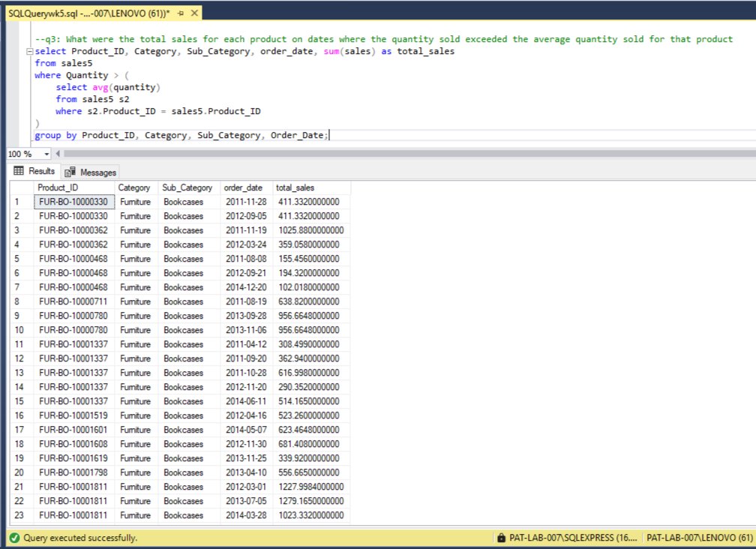756x549 pixels.
Task: Click the query success checkmark icon
Action: click(14, 538)
